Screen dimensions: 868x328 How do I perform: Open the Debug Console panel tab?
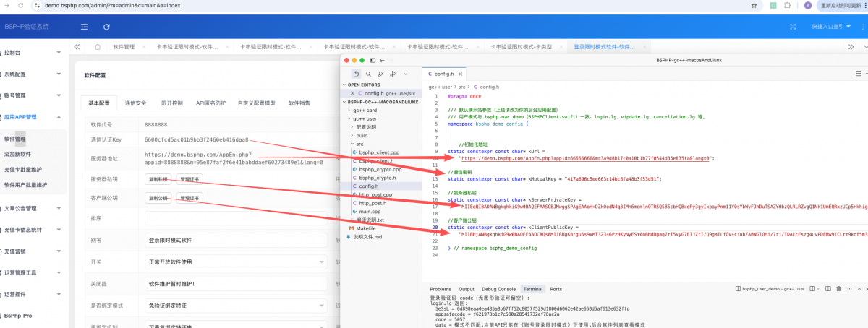point(498,289)
